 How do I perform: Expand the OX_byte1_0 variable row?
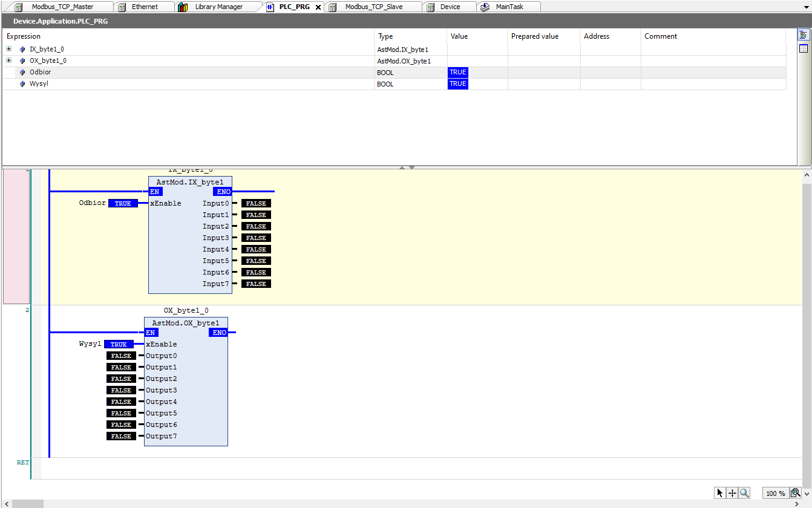tap(8, 60)
